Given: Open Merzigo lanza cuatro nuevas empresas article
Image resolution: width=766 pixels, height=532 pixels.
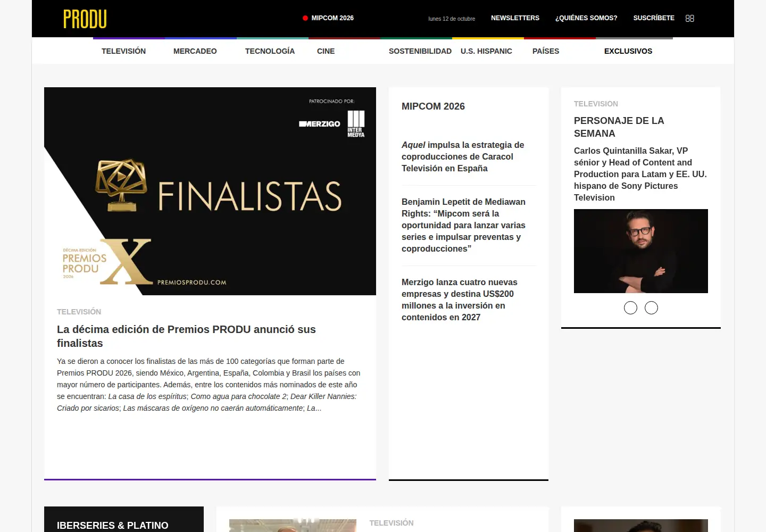Looking at the screenshot, I should (x=460, y=300).
